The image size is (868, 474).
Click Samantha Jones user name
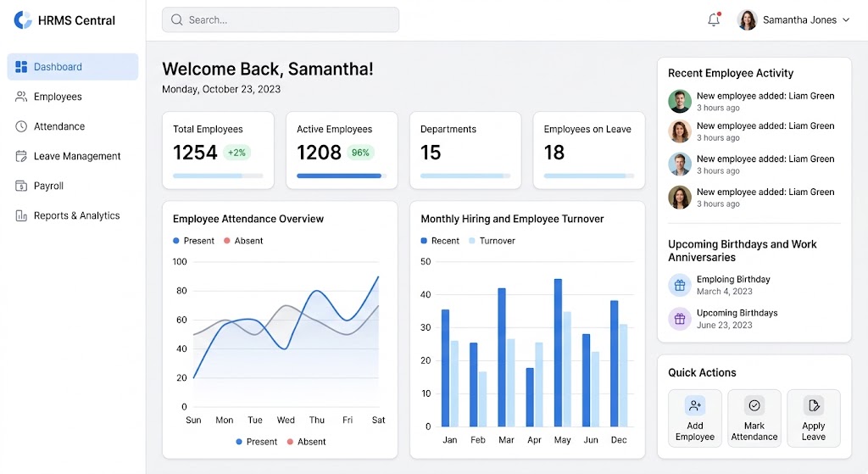(x=799, y=20)
